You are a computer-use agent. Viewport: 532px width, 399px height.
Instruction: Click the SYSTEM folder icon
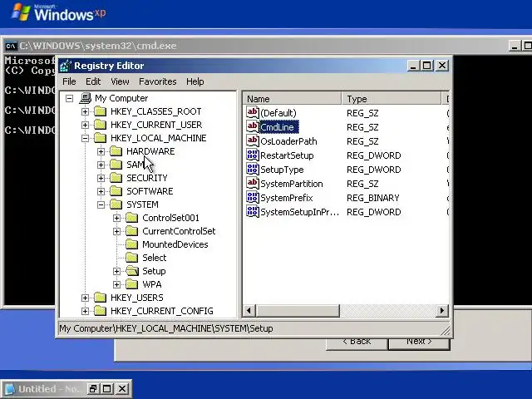coord(116,204)
